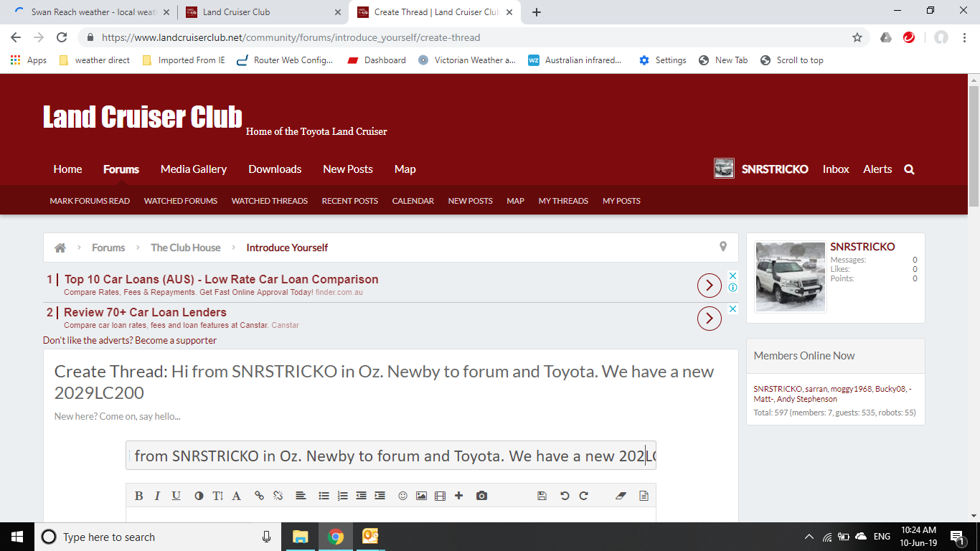Screen dimensions: 980x551
Task: Open the plus insert options icon
Action: tap(459, 496)
